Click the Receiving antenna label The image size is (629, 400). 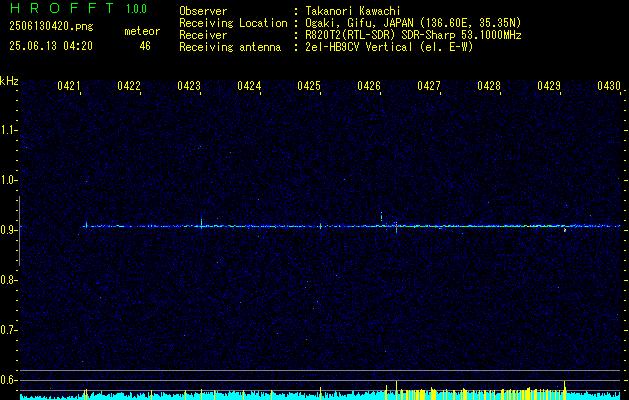(x=230, y=47)
